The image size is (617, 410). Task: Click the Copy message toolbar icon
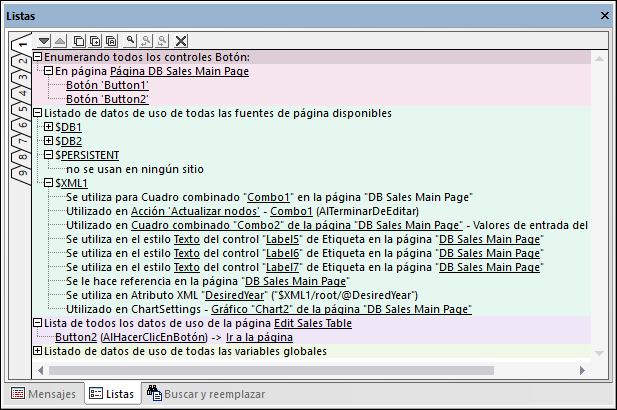pyautogui.click(x=78, y=41)
